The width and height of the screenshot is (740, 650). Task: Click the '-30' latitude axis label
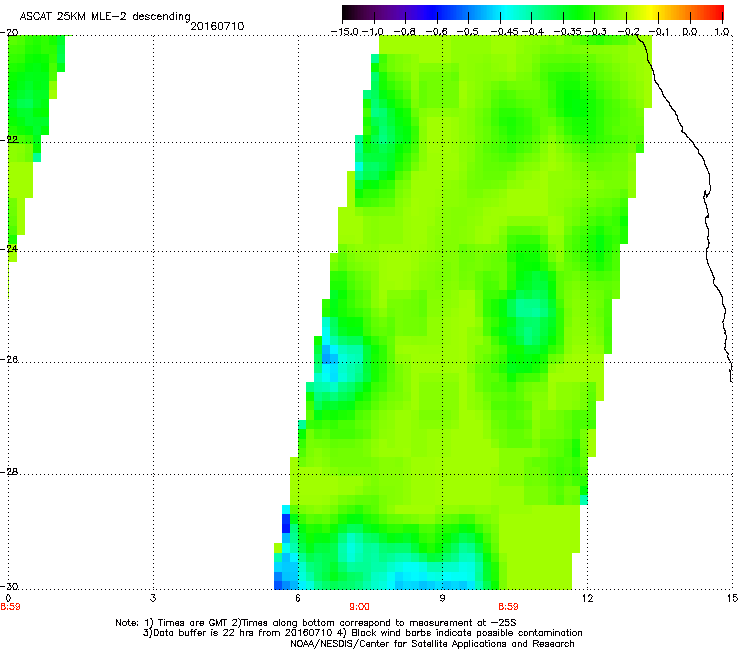9,587
